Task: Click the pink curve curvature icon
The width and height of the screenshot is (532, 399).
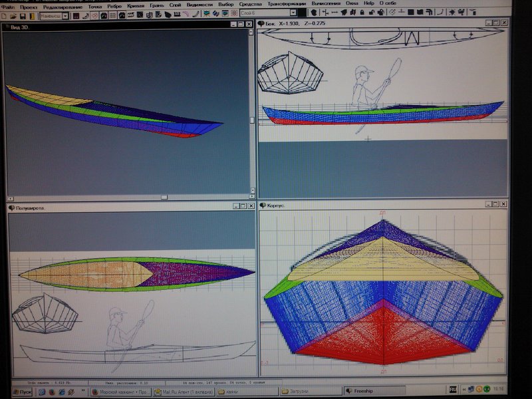Action: point(186,14)
